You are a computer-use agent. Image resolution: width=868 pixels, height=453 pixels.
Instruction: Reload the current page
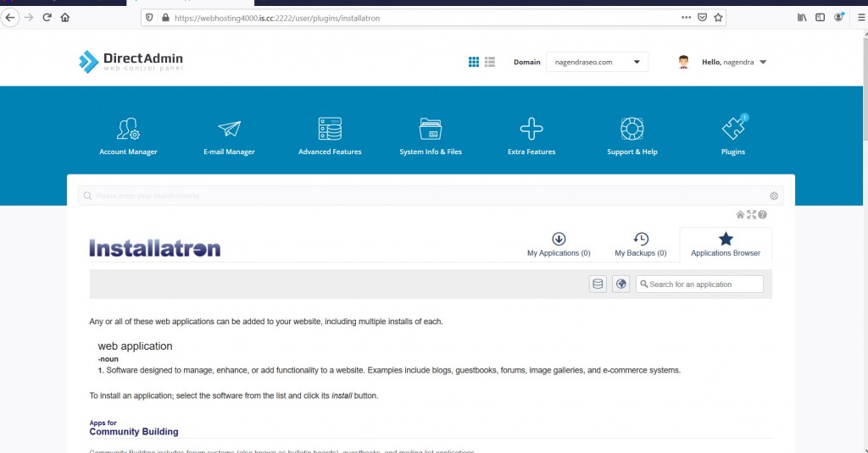click(47, 18)
